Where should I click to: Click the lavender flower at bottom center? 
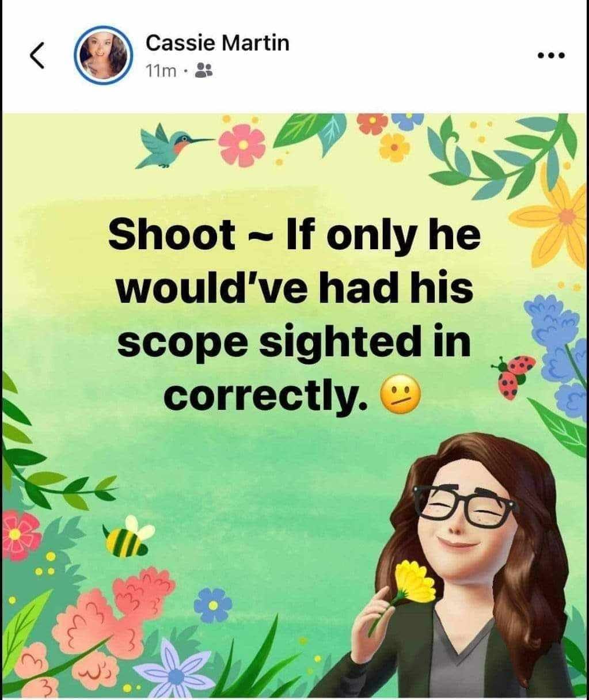pos(182,671)
